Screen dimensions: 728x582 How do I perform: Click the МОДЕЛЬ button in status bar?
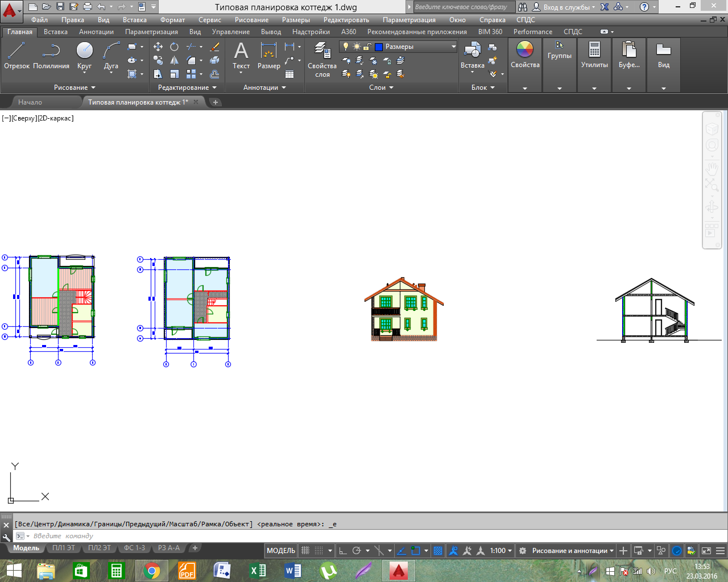(x=281, y=550)
